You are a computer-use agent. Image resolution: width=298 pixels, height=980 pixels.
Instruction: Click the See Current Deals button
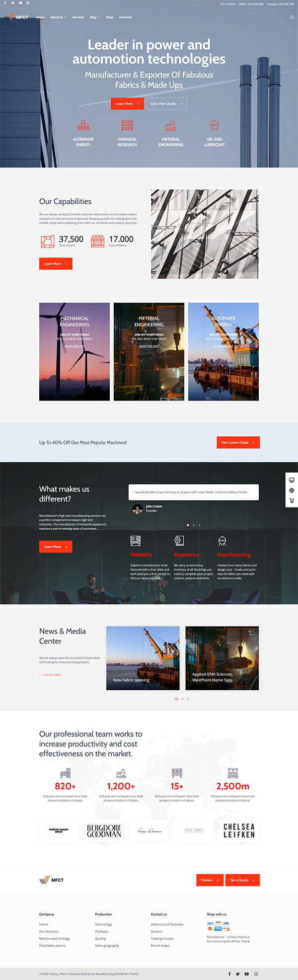pyautogui.click(x=238, y=442)
